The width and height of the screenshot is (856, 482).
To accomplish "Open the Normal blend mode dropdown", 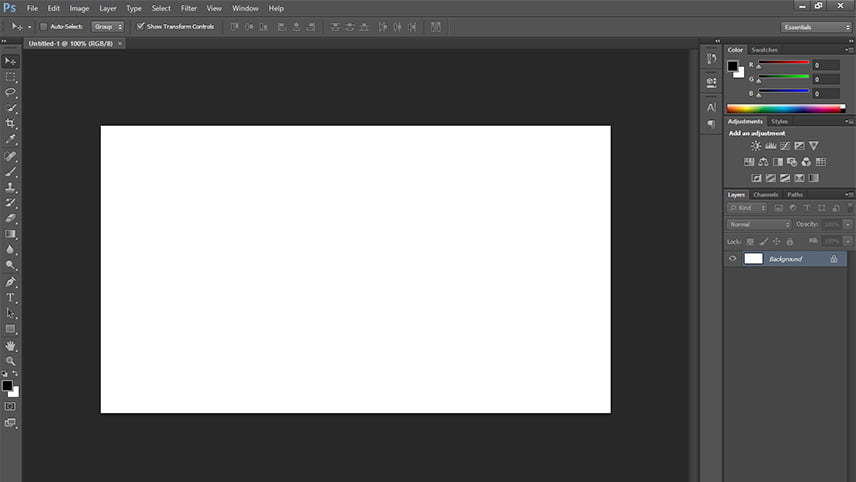I will click(x=758, y=224).
